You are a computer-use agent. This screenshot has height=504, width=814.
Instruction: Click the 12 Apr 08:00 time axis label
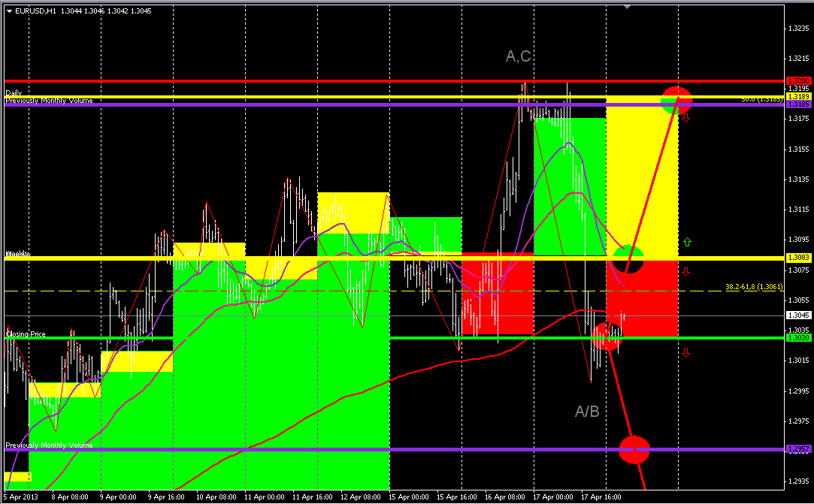tap(361, 497)
